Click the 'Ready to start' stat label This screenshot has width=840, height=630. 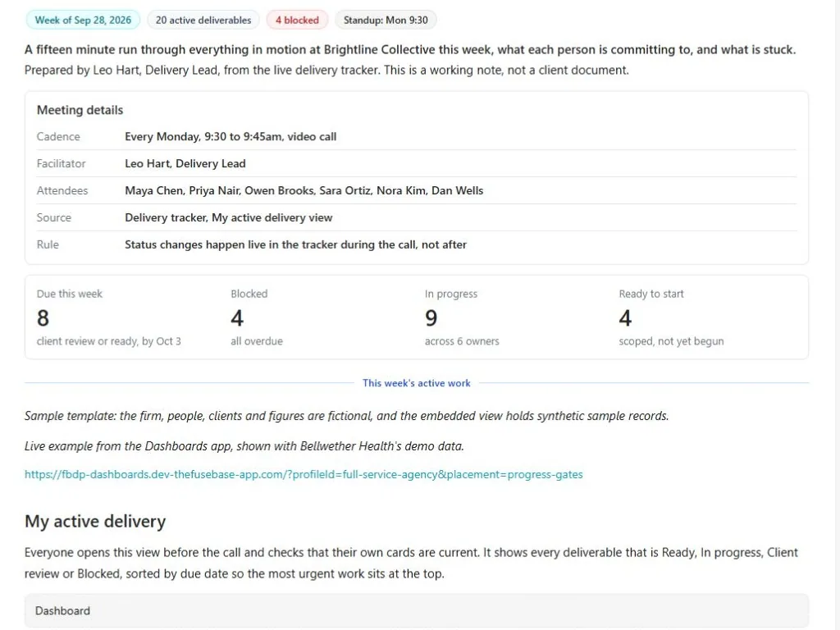tap(651, 294)
